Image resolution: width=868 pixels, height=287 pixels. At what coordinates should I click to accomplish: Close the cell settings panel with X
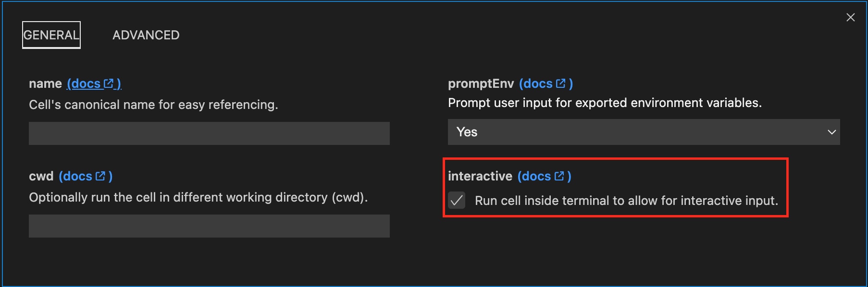(x=850, y=18)
